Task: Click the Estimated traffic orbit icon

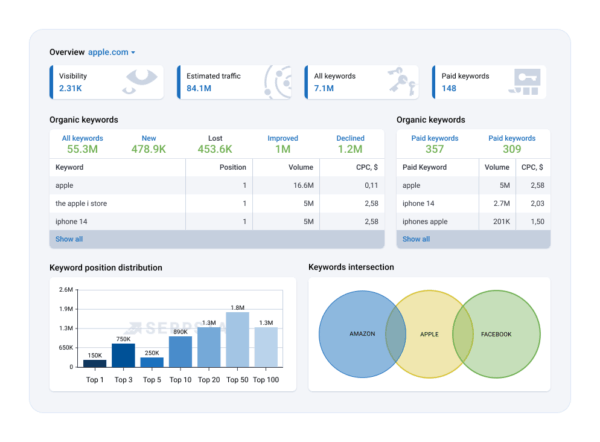Action: pyautogui.click(x=277, y=82)
